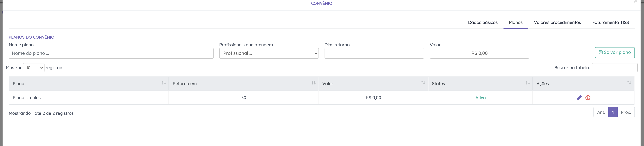Click the Dias retorno input field
Image resolution: width=644 pixels, height=146 pixels.
pyautogui.click(x=374, y=53)
